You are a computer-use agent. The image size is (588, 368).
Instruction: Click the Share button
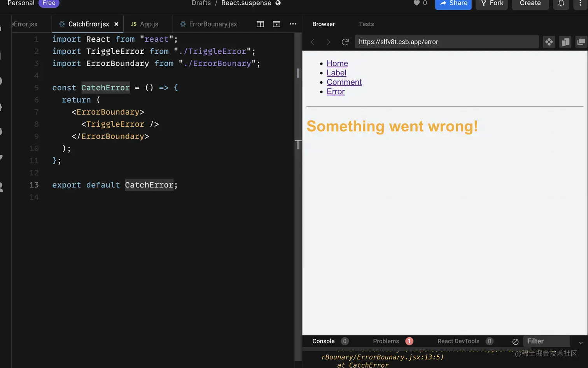pos(453,4)
